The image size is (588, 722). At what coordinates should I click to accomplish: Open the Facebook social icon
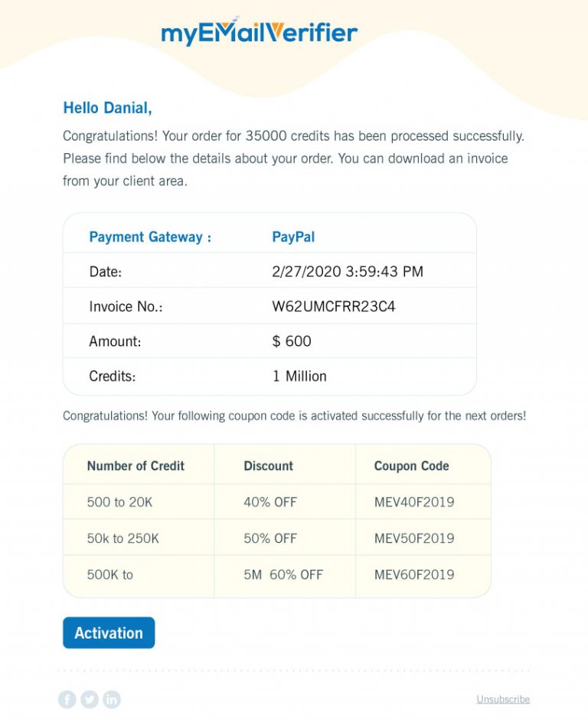click(67, 699)
